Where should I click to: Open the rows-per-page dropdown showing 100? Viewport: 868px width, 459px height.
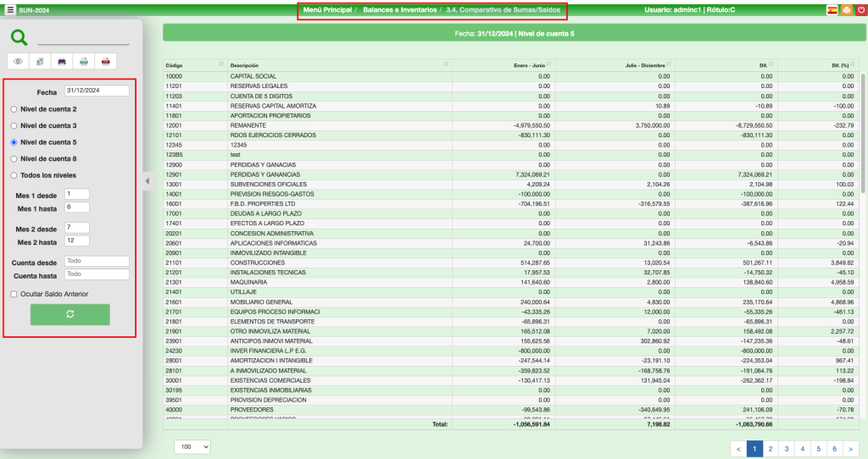click(x=192, y=446)
